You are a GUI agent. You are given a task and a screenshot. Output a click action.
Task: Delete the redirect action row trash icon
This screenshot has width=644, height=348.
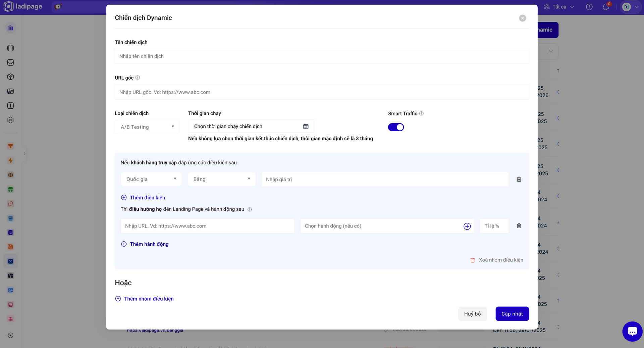(x=519, y=226)
